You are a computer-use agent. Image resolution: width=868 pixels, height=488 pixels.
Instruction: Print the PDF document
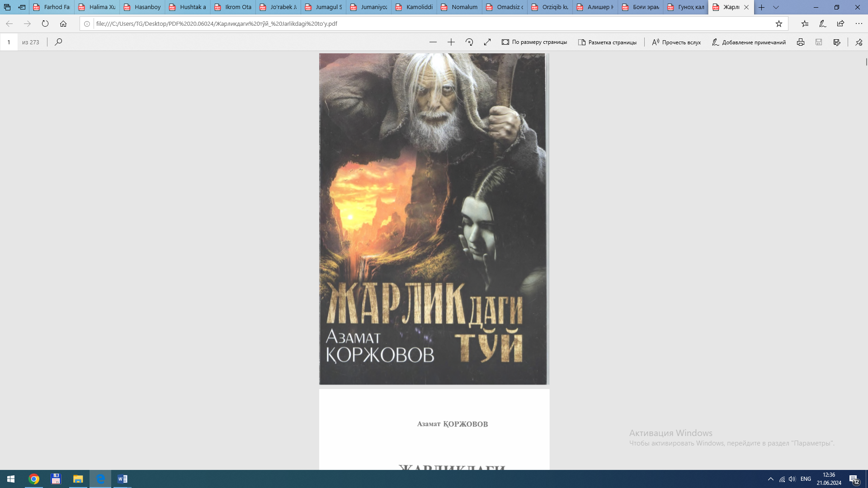click(x=801, y=42)
